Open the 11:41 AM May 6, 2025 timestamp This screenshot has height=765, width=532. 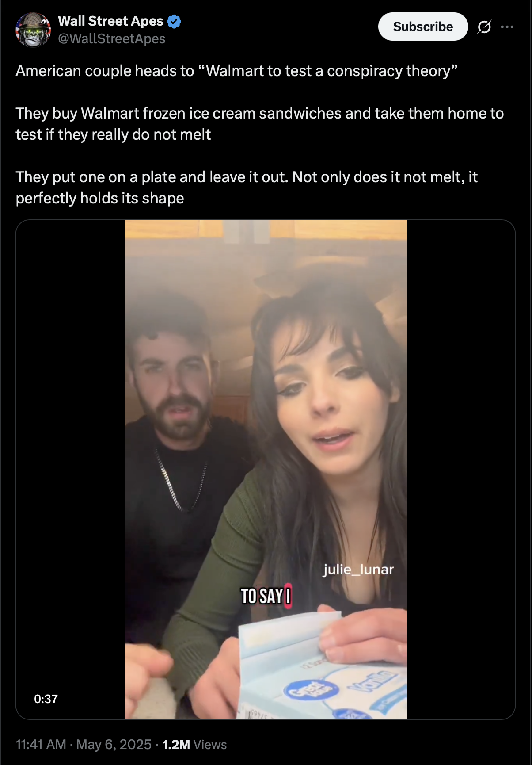84,744
